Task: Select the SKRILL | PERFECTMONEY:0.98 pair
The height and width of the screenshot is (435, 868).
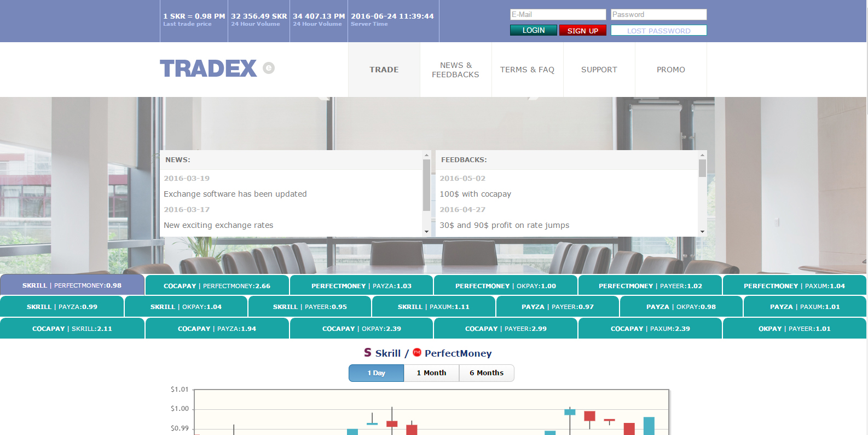Action: (72, 285)
